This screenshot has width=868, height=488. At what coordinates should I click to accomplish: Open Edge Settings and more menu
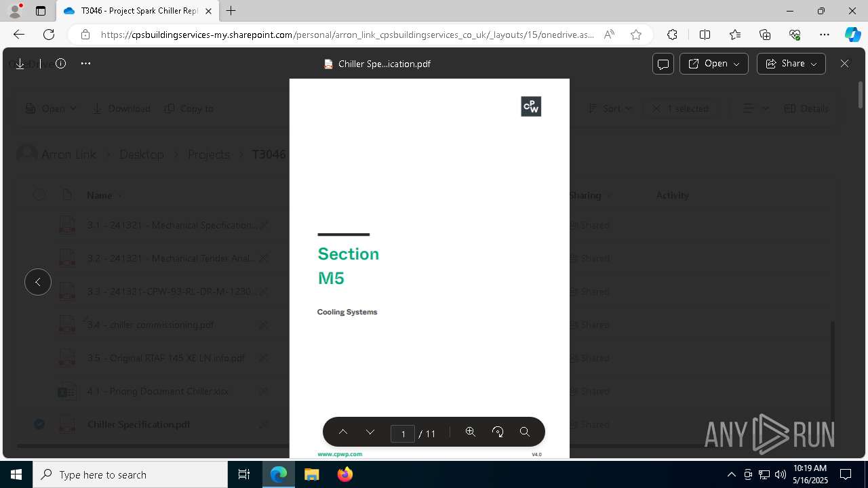(x=825, y=35)
